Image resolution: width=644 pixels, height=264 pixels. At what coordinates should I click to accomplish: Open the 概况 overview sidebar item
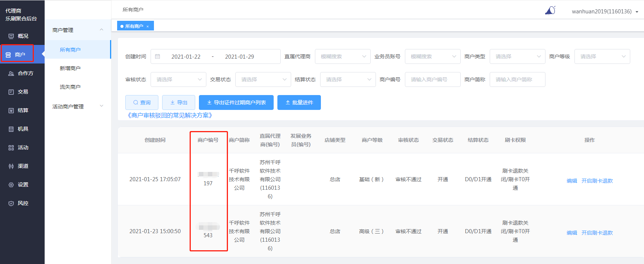pos(22,36)
